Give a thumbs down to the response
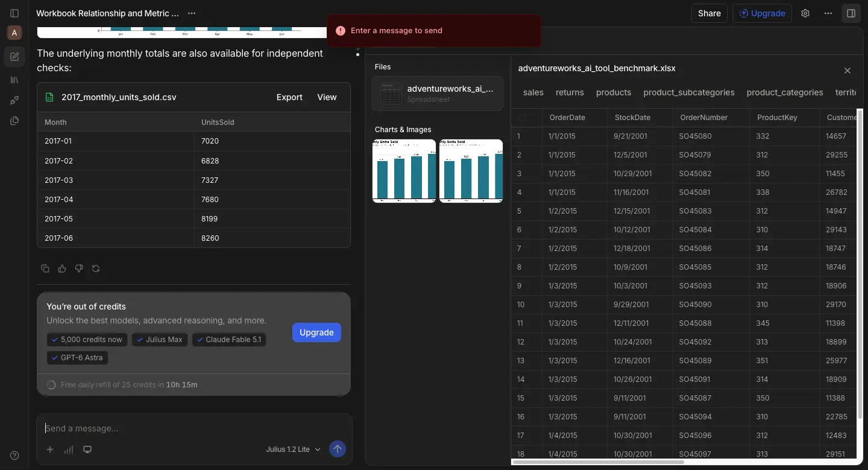 pyautogui.click(x=79, y=268)
